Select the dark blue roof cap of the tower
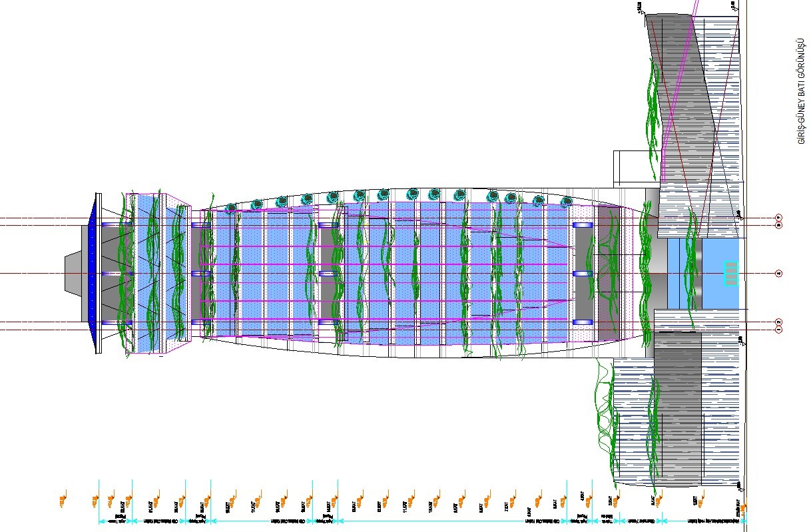 pyautogui.click(x=93, y=274)
